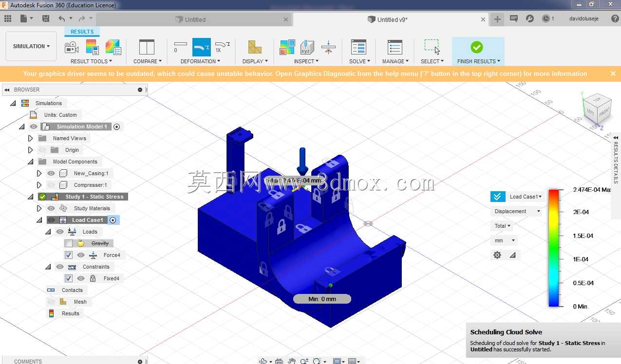Expand the Origin folder
Image resolution: width=621 pixels, height=364 pixels.
(30, 150)
